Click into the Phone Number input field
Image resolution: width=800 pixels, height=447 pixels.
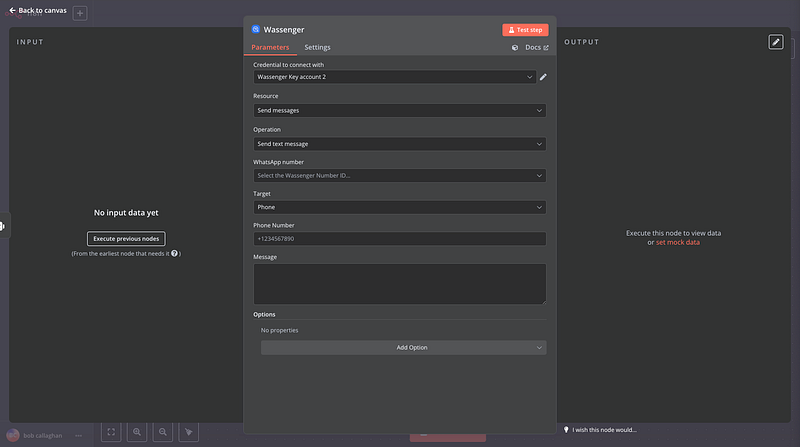tap(399, 239)
